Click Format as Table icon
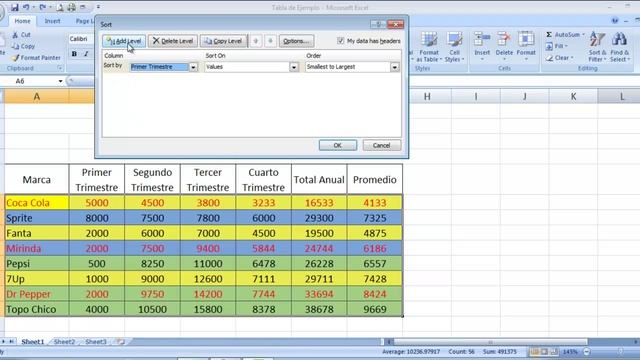This screenshot has height=360, width=640. (429, 47)
